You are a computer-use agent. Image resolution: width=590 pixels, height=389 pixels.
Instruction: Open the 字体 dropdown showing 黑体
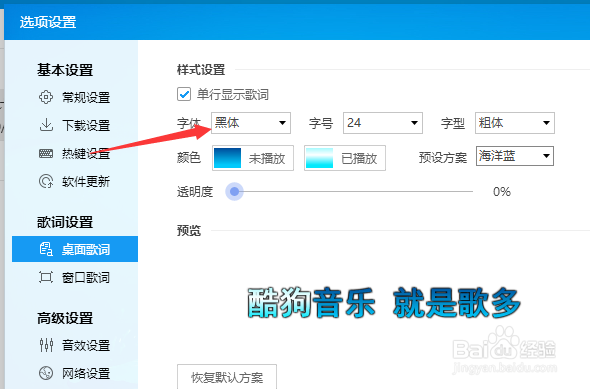click(x=251, y=123)
